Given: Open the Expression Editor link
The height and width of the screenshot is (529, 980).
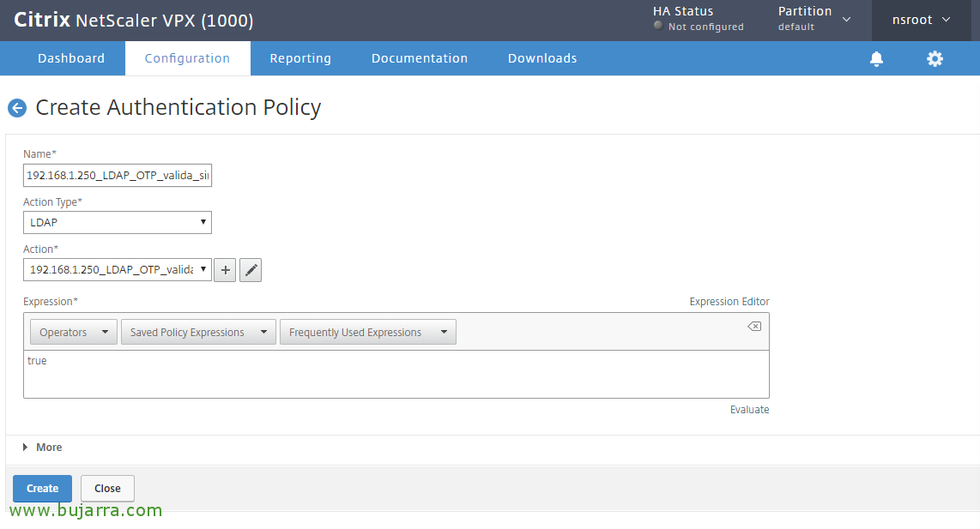Looking at the screenshot, I should tap(729, 302).
